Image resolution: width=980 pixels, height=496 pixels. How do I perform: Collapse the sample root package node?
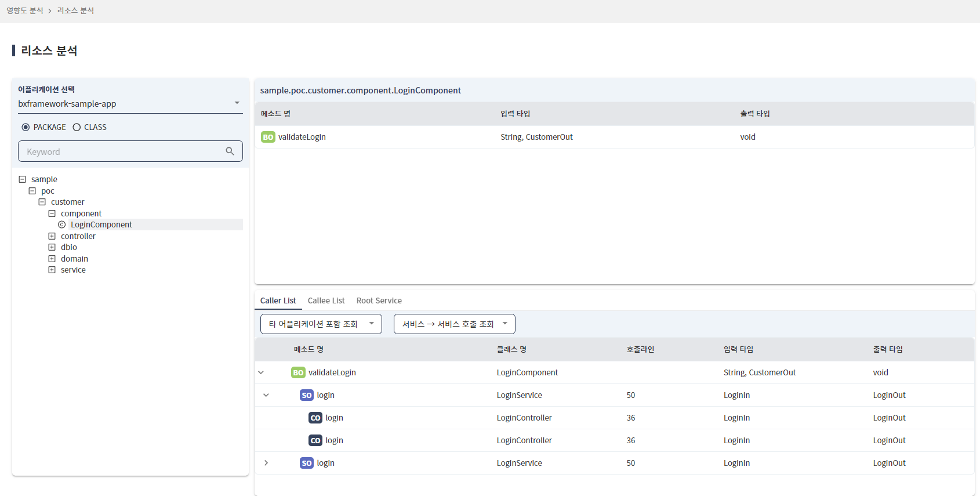click(23, 180)
